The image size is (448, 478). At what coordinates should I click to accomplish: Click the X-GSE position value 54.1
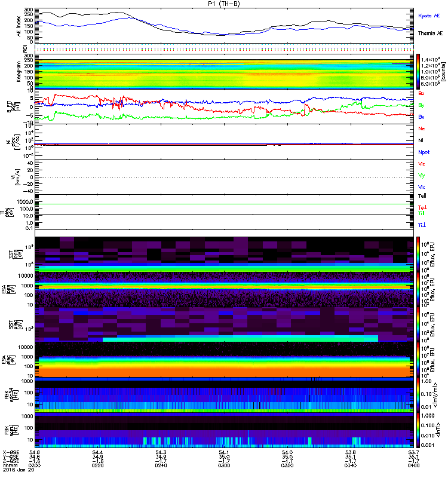(x=224, y=453)
